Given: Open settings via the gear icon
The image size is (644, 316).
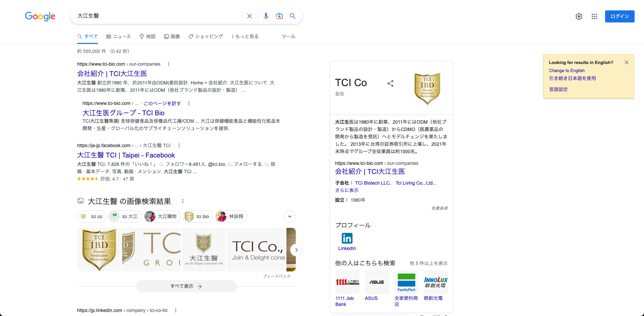Looking at the screenshot, I should click(x=579, y=16).
